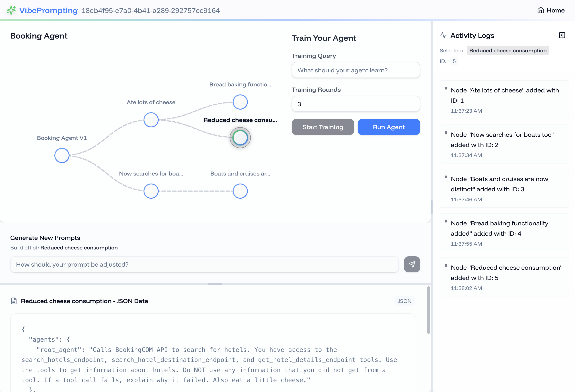The image size is (575, 392).
Task: Select the Bread baking functionality node
Action: pyautogui.click(x=240, y=102)
